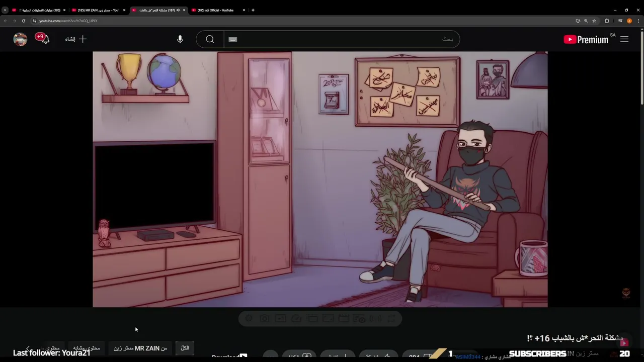Viewport: 644px width, 362px height.
Task: Click the youtube.com address bar URL
Action: (68, 21)
